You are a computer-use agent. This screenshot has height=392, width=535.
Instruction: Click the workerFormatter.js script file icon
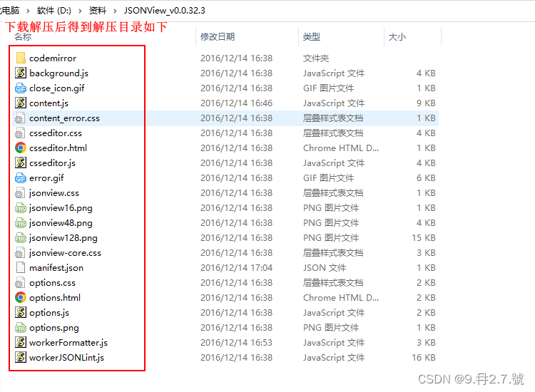21,343
